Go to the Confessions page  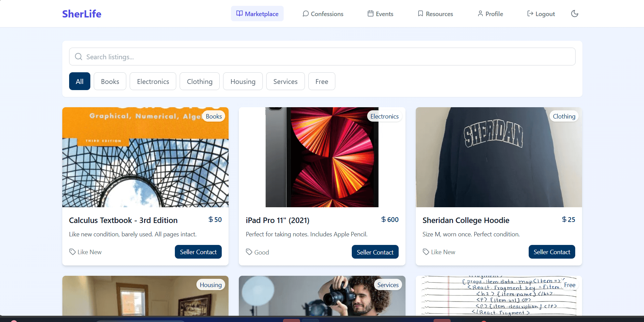pos(323,14)
